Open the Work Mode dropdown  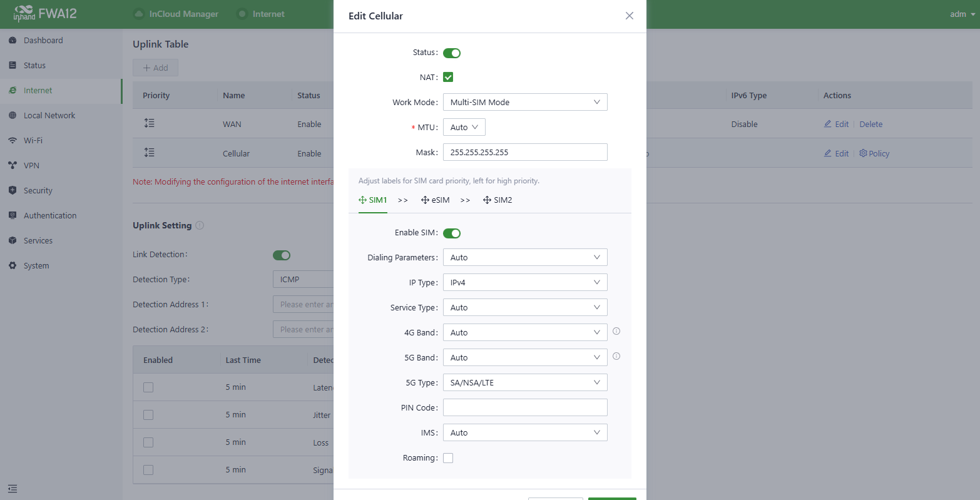point(524,102)
